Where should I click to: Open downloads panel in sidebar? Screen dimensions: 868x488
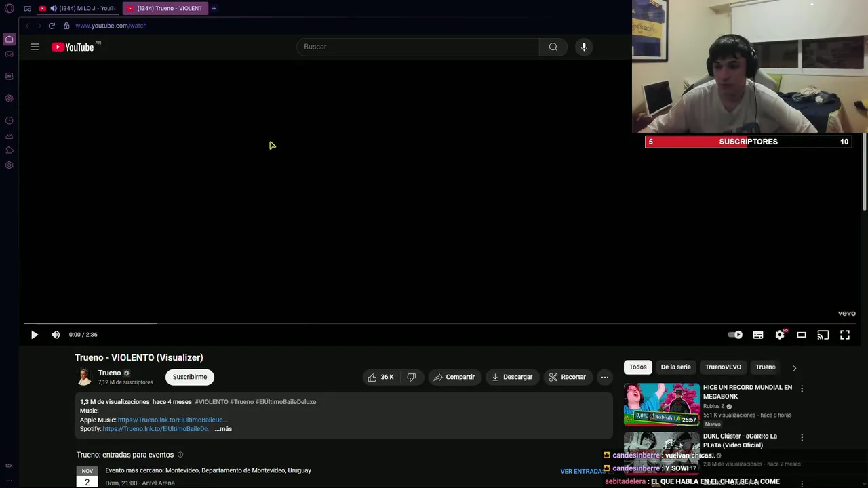click(9, 136)
